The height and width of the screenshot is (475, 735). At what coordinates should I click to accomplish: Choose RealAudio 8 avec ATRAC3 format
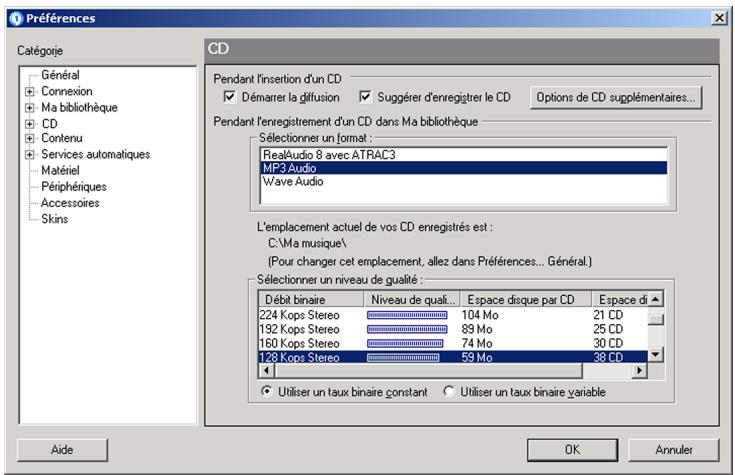click(316, 155)
